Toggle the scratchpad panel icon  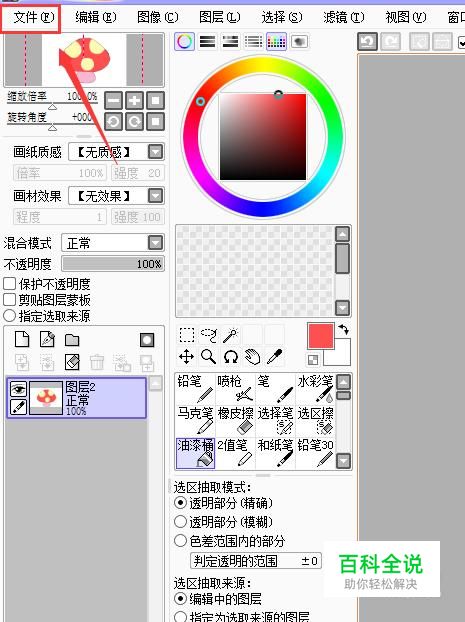300,42
